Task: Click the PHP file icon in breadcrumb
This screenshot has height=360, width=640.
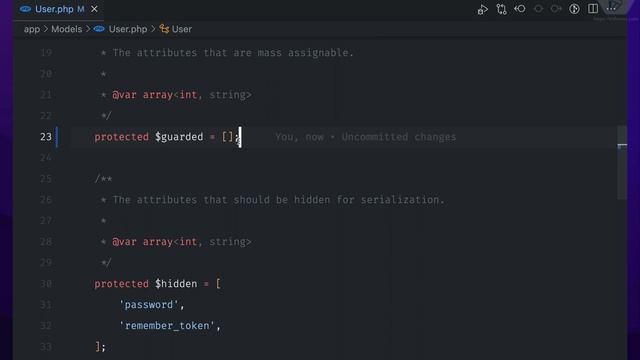Action: [x=99, y=29]
